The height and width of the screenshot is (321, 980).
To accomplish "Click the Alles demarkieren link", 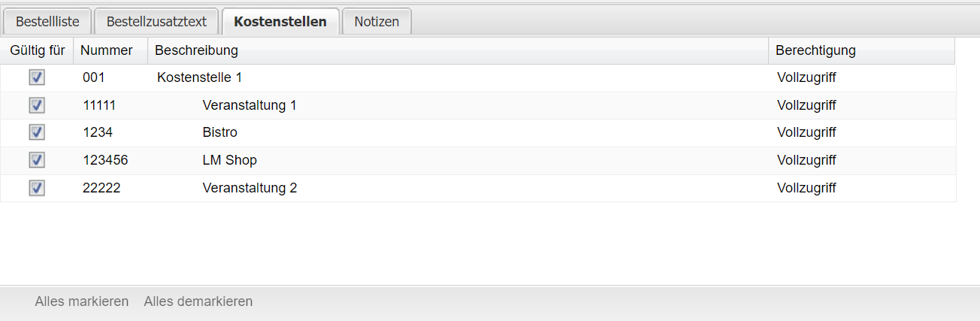I will pyautogui.click(x=198, y=301).
